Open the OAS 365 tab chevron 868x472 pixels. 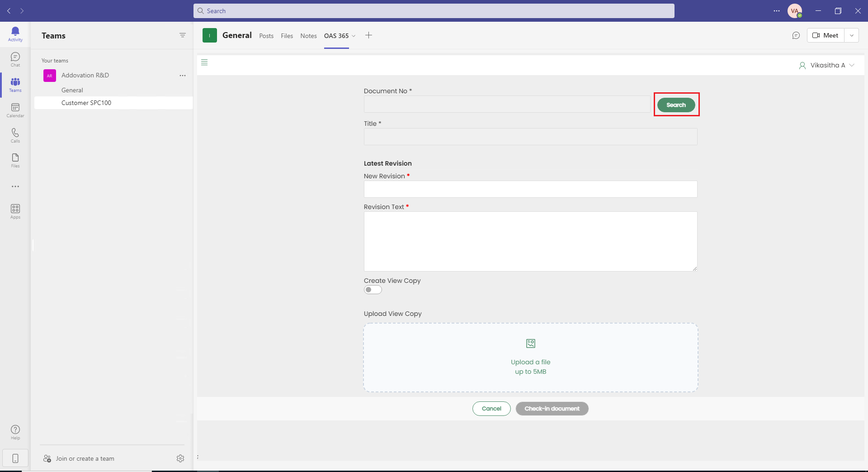tap(354, 36)
